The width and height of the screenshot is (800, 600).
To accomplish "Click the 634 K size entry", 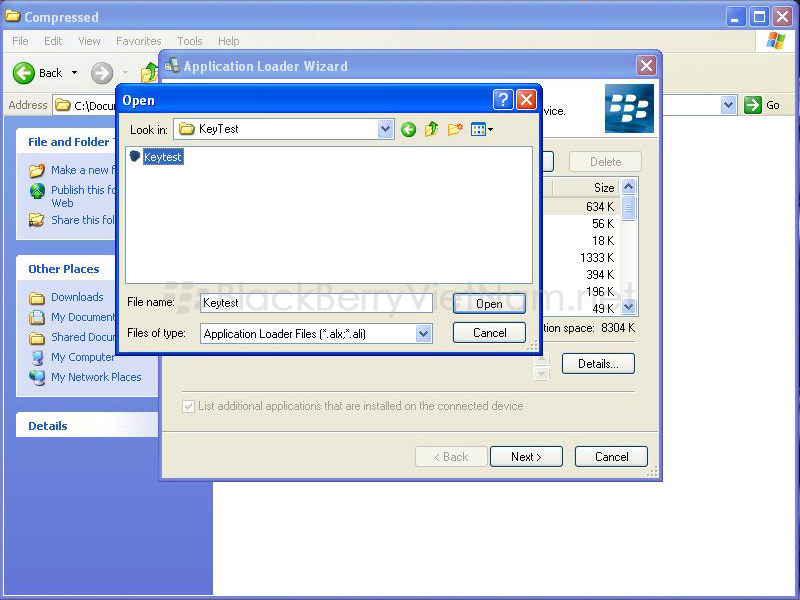I will tap(600, 207).
